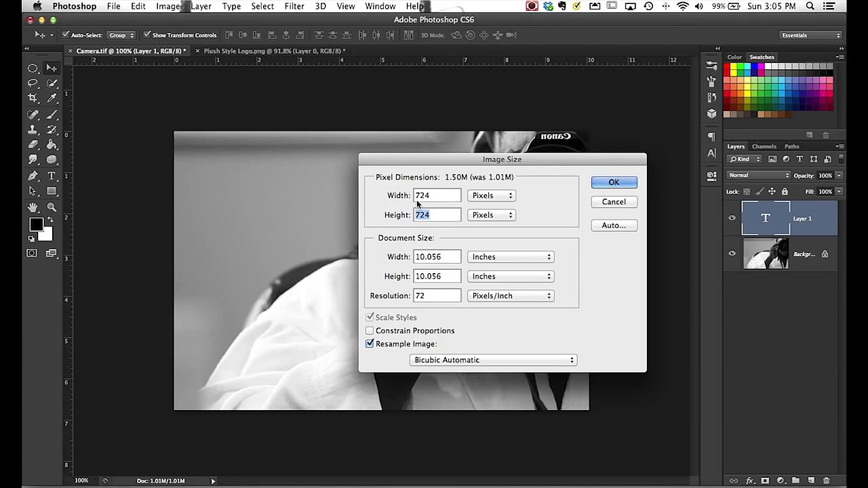The width and height of the screenshot is (868, 488).
Task: Click OK in Image Size dialog
Action: coord(614,182)
